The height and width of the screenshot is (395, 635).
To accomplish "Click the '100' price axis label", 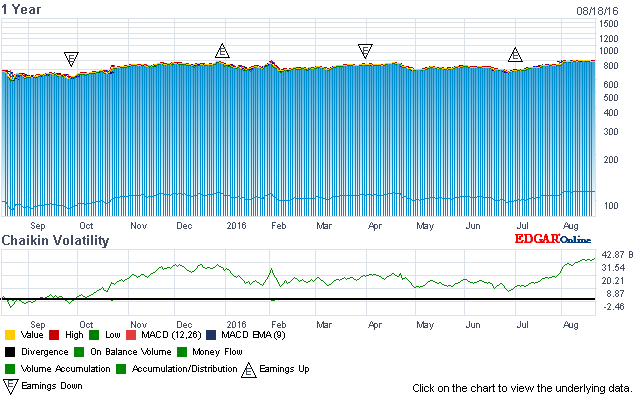I will (x=611, y=205).
